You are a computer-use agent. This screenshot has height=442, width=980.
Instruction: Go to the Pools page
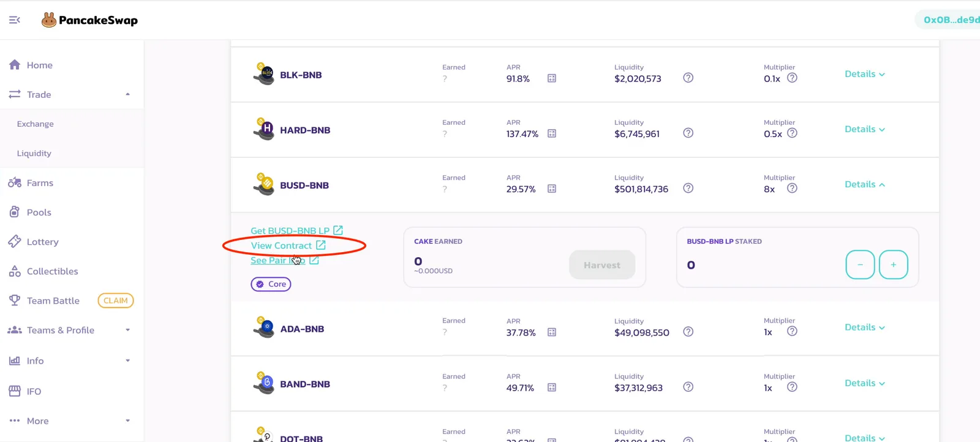point(39,212)
